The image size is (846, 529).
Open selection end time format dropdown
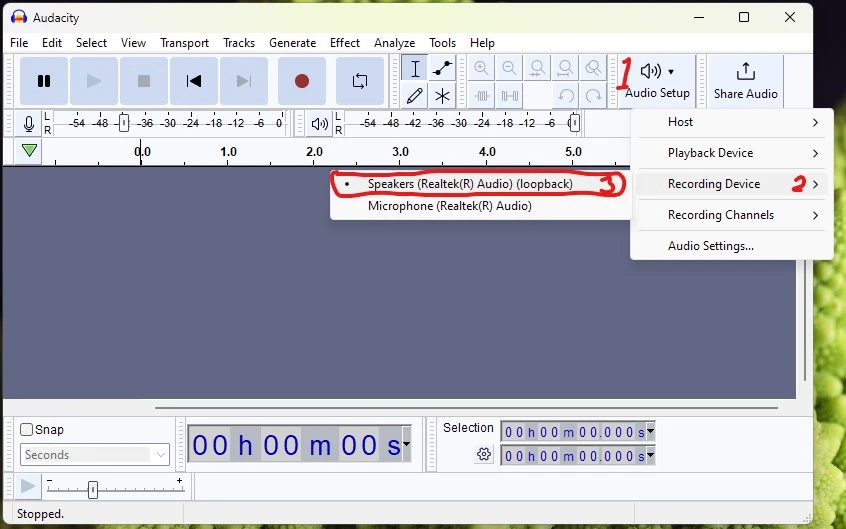(x=650, y=455)
